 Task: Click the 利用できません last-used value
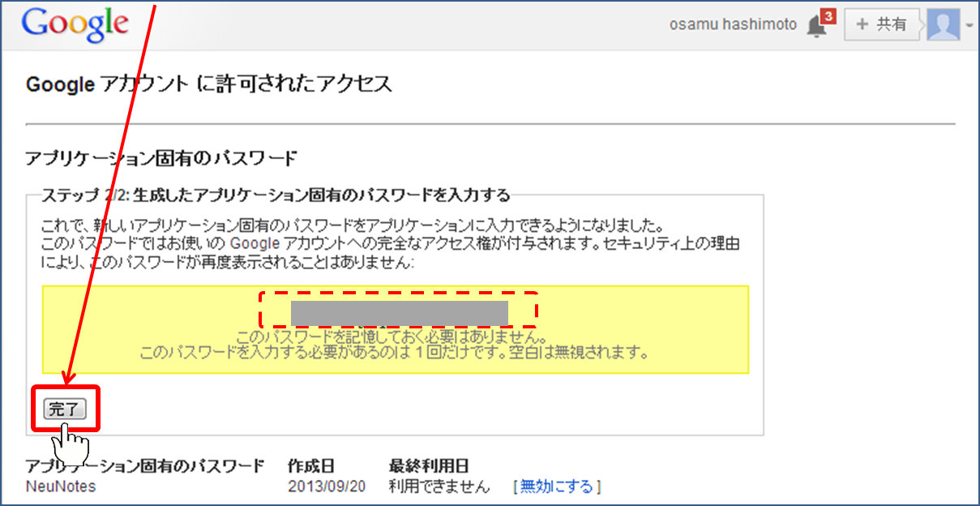pos(439,487)
